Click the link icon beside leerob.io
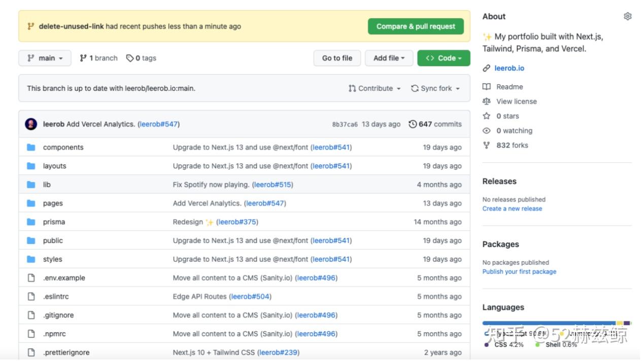The height and width of the screenshot is (361, 644). (x=487, y=68)
